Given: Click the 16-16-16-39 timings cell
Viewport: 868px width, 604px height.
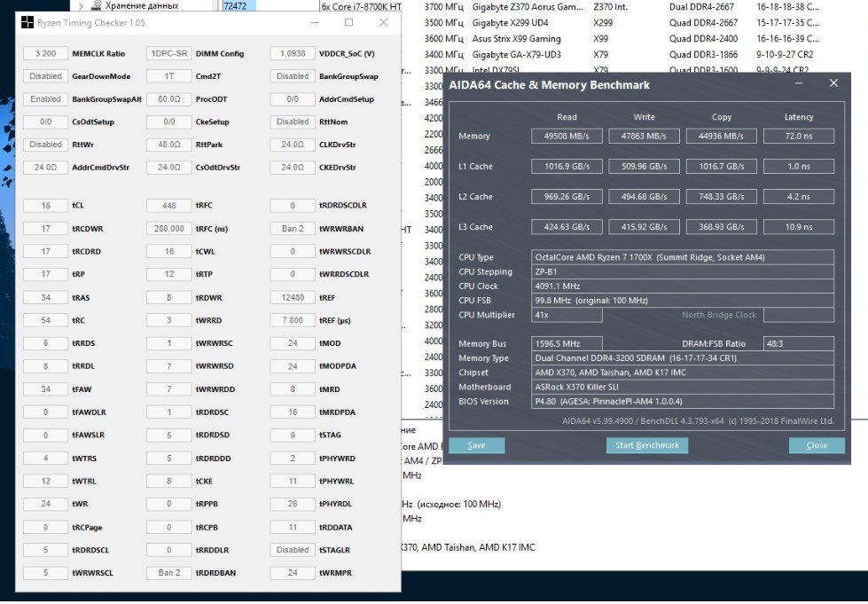Looking at the screenshot, I should [787, 39].
